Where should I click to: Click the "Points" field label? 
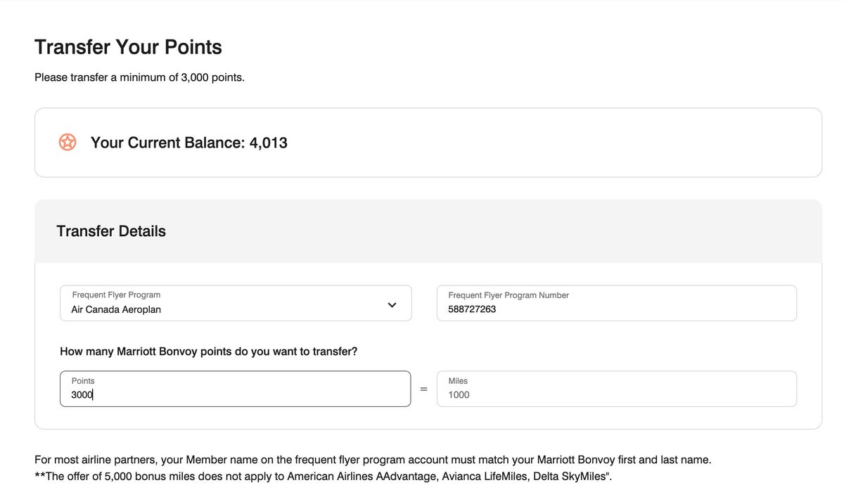point(83,380)
